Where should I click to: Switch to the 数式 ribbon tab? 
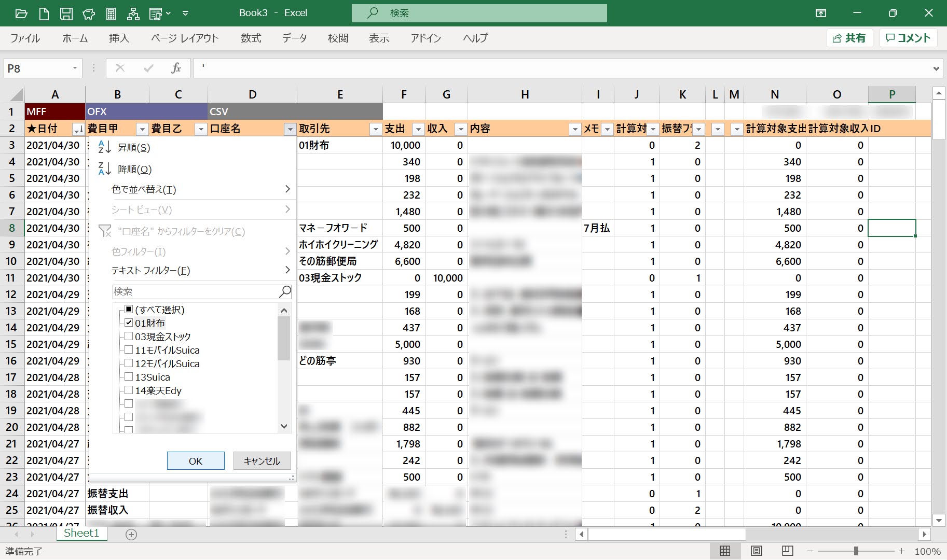point(251,38)
